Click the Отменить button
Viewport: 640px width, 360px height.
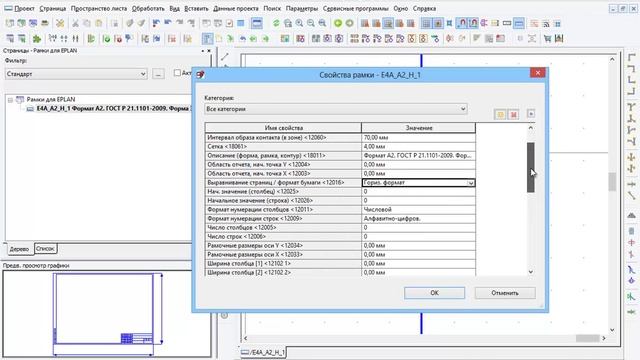(505, 293)
